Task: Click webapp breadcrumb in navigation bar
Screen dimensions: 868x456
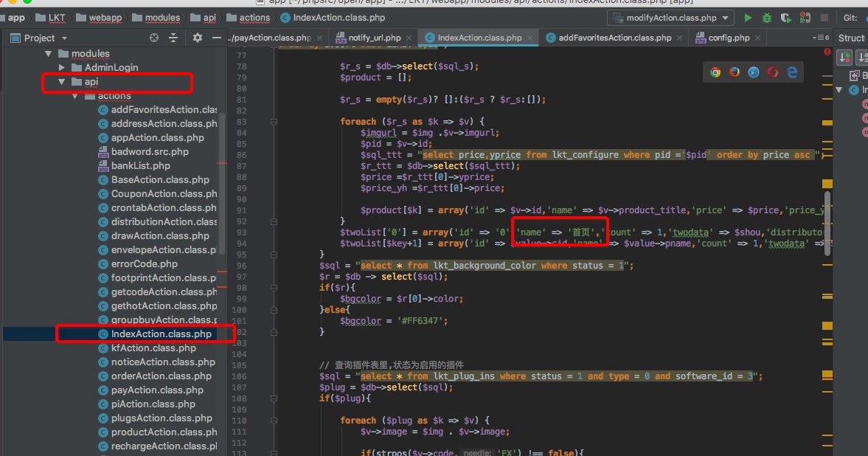Action: [x=99, y=18]
